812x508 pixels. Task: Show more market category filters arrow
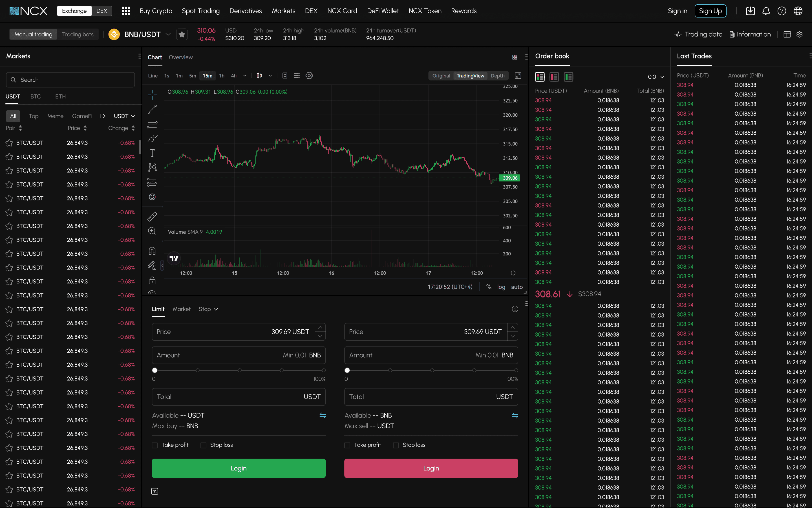tap(104, 116)
